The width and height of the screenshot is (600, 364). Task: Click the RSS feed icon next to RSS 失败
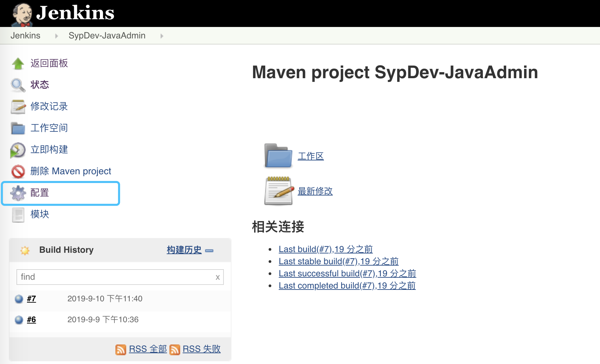click(175, 350)
